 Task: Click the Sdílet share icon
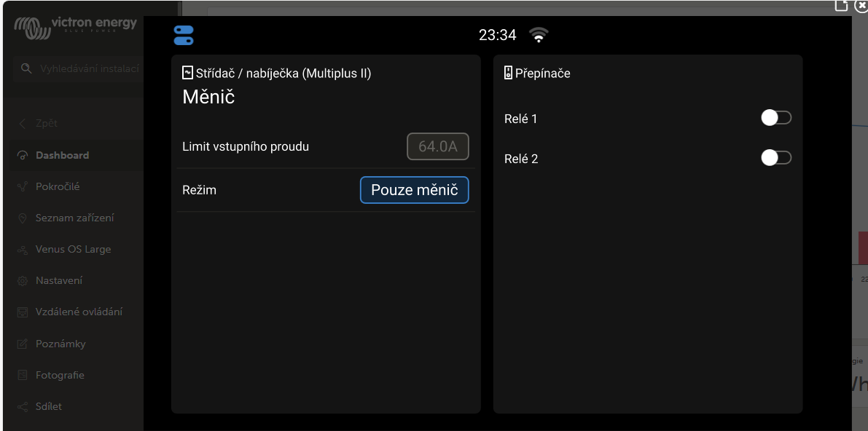pyautogui.click(x=23, y=407)
